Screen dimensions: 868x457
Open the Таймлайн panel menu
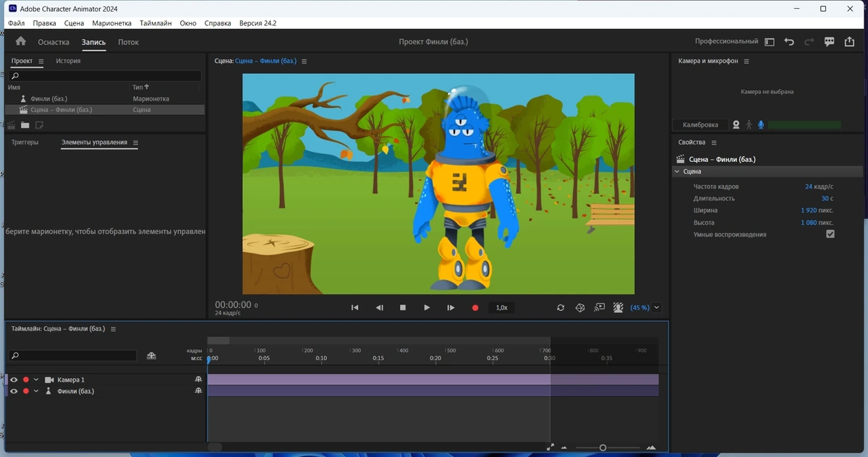(x=113, y=329)
